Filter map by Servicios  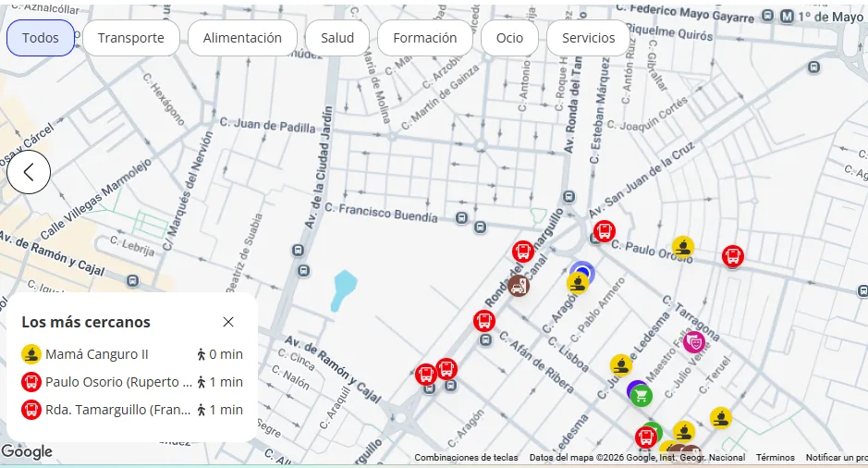click(589, 38)
